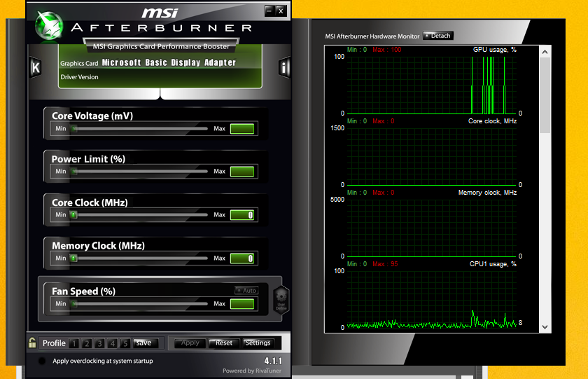
Task: Open the Settings dialog
Action: point(258,343)
